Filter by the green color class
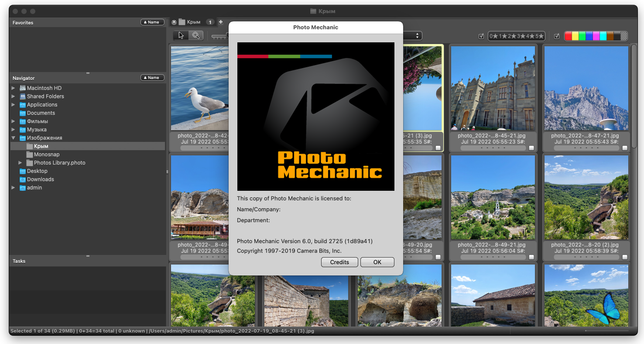This screenshot has width=644, height=344. tap(582, 36)
